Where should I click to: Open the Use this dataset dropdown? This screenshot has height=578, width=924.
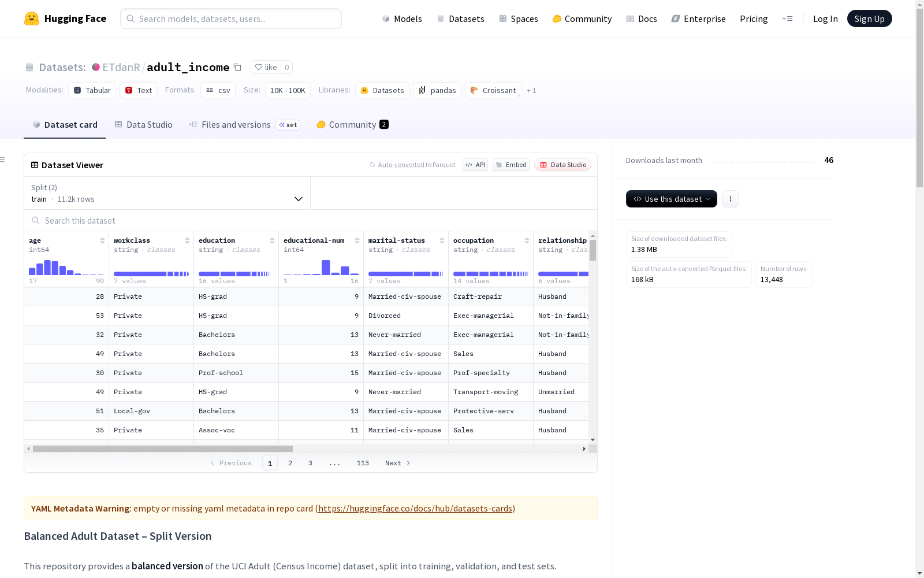(672, 199)
